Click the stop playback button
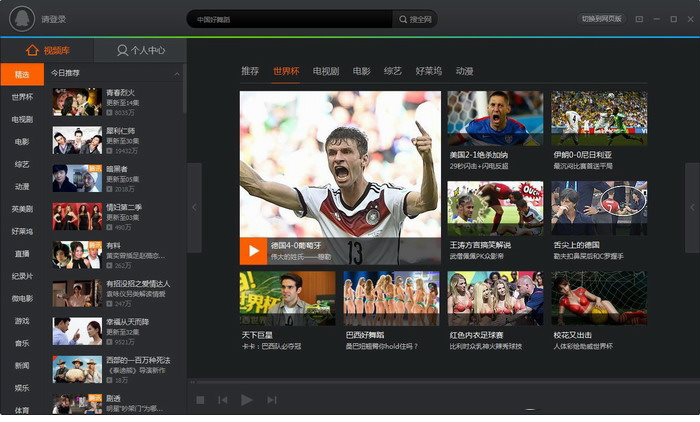This screenshot has width=700, height=422. click(x=200, y=400)
